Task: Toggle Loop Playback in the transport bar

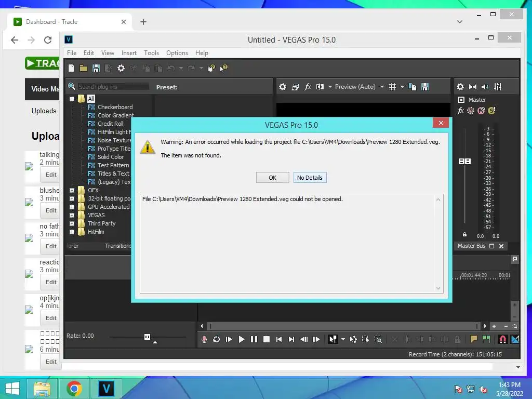Action: click(216, 339)
